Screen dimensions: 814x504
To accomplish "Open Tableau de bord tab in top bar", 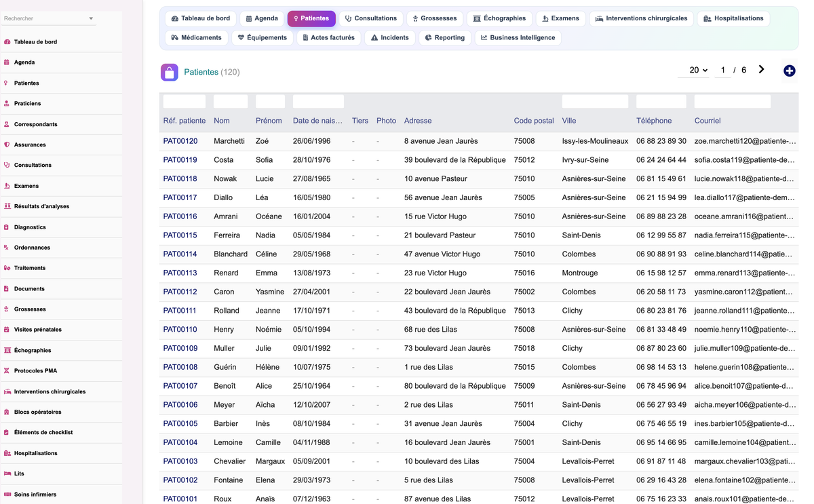I will (201, 18).
